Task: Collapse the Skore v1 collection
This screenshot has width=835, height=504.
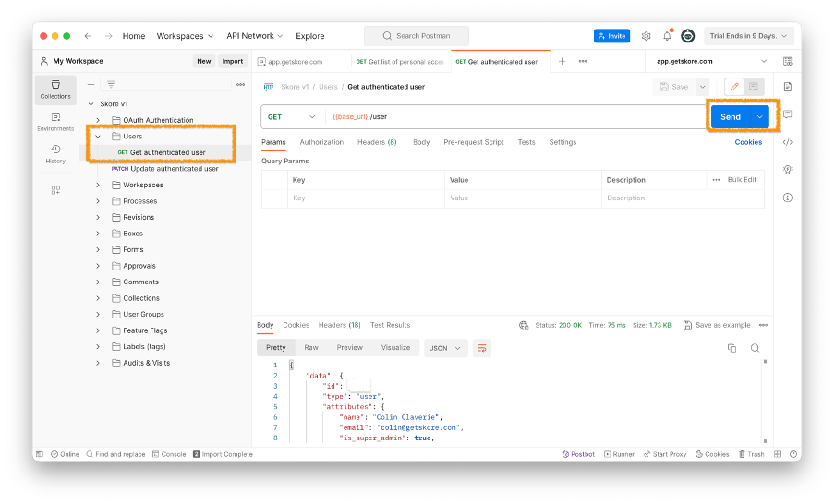Action: coord(91,103)
